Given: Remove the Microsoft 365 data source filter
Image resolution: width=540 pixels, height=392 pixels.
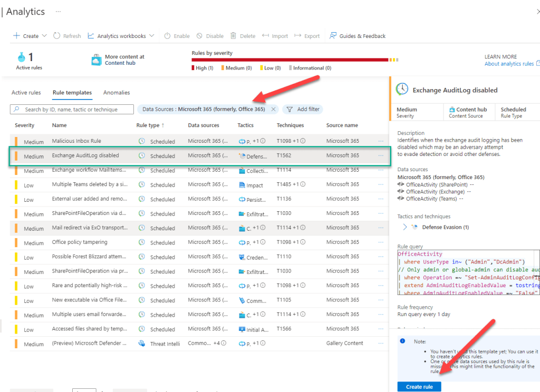Looking at the screenshot, I should pyautogui.click(x=273, y=110).
